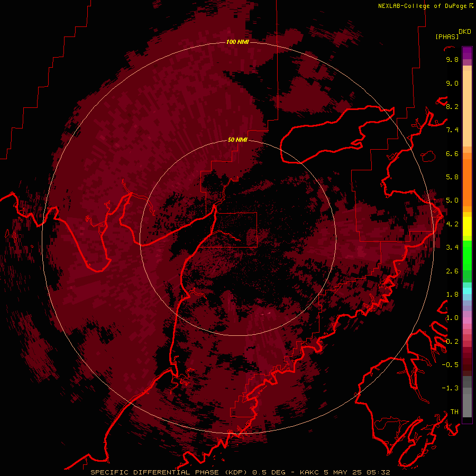
Task: Click the 5.0 value on color scale
Action: 452,200
